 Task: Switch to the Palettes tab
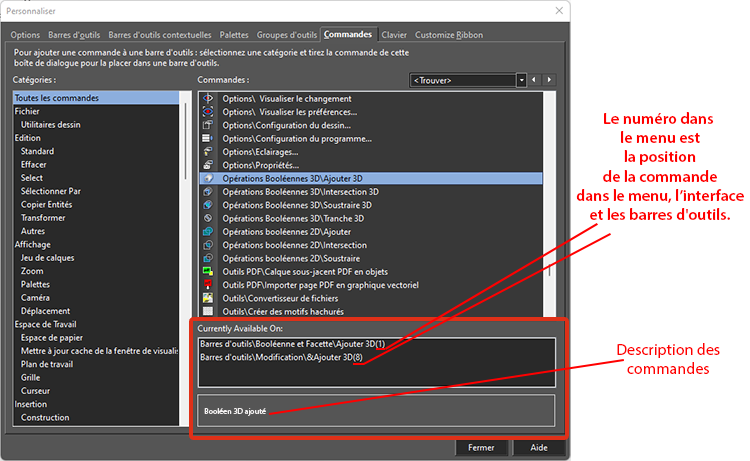[234, 35]
